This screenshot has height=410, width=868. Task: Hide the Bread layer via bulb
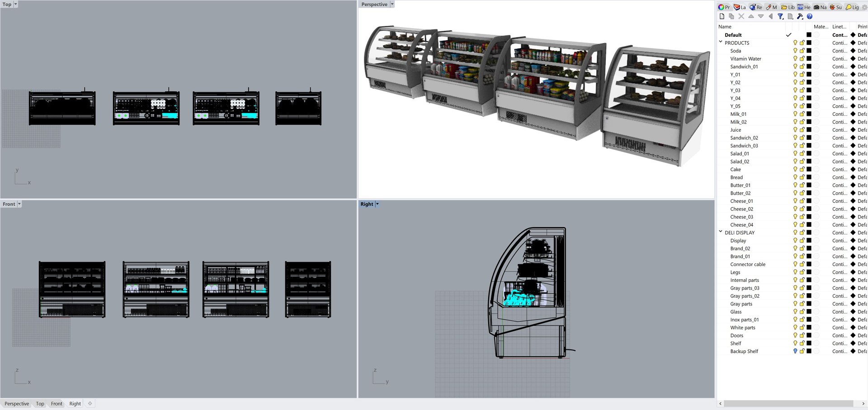click(795, 177)
